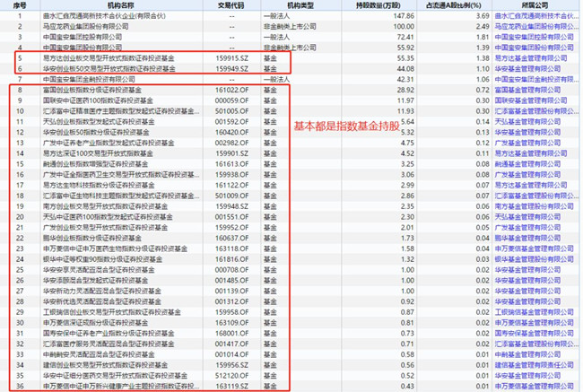Select 华安创业板50交易型开放式指数证券投资基金 in row 6
The image size is (583, 392).
(109, 69)
